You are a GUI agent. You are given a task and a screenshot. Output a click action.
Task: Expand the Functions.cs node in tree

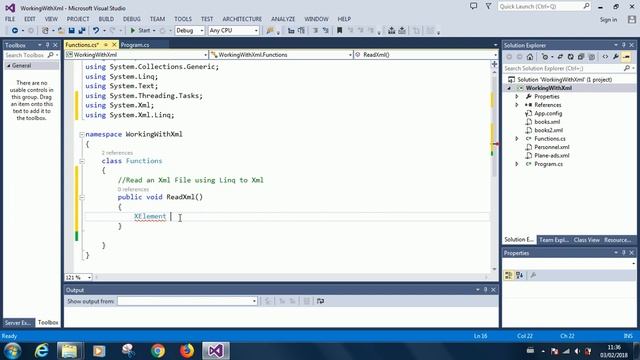(517, 139)
